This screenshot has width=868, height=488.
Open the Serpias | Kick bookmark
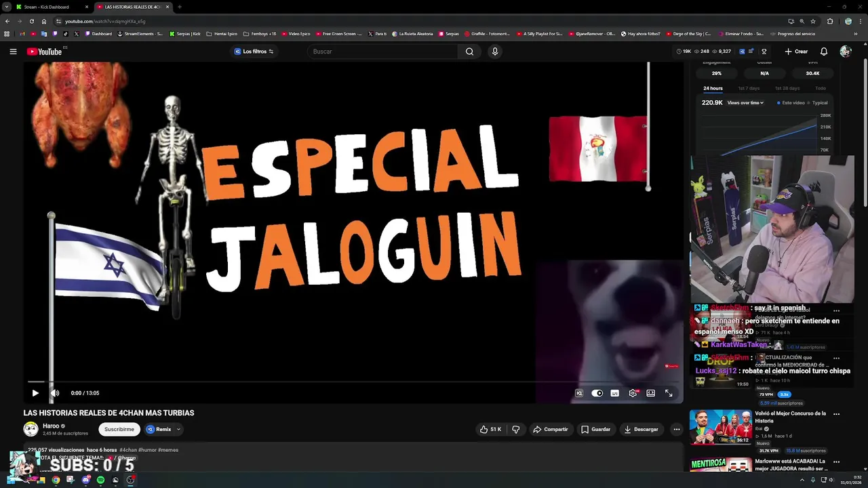[x=185, y=33]
